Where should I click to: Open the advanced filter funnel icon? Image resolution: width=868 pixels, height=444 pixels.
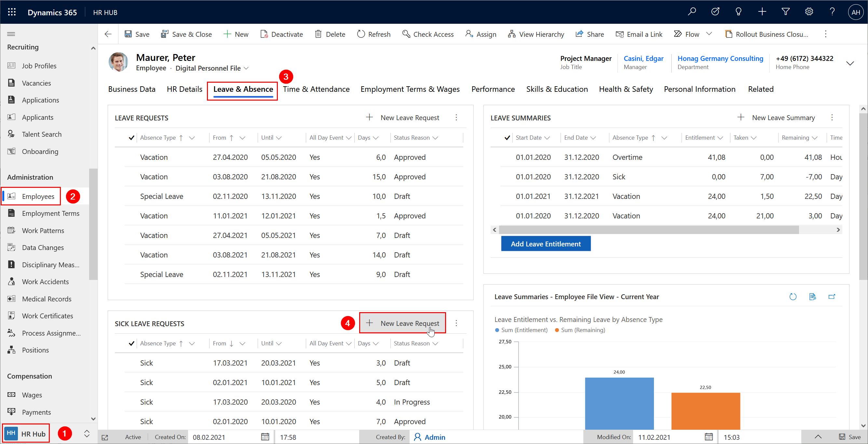(785, 12)
